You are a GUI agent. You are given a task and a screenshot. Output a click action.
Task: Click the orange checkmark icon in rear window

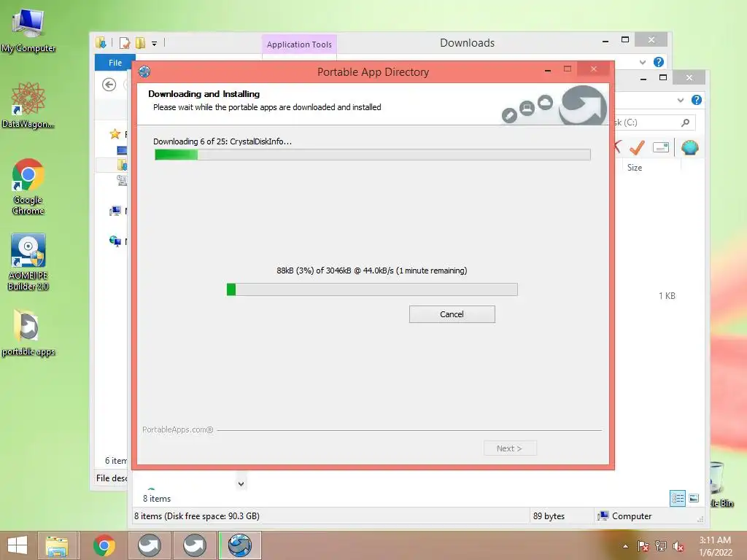(x=637, y=147)
